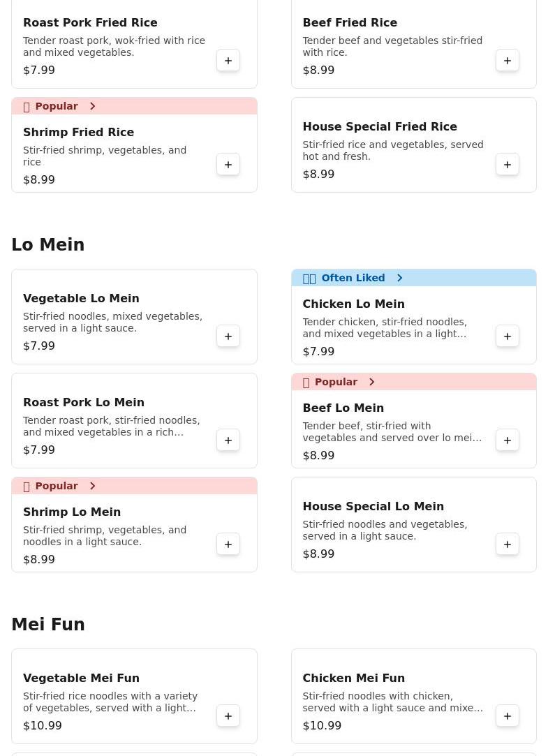Add House Special Lo Mein to cart
This screenshot has height=756, width=548.
pyautogui.click(x=508, y=544)
